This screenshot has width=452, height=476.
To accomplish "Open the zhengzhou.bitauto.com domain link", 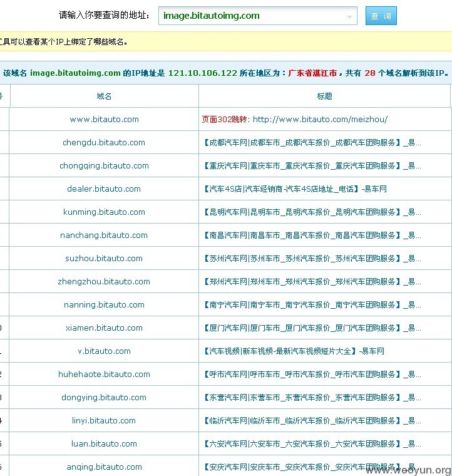I will (x=104, y=282).
